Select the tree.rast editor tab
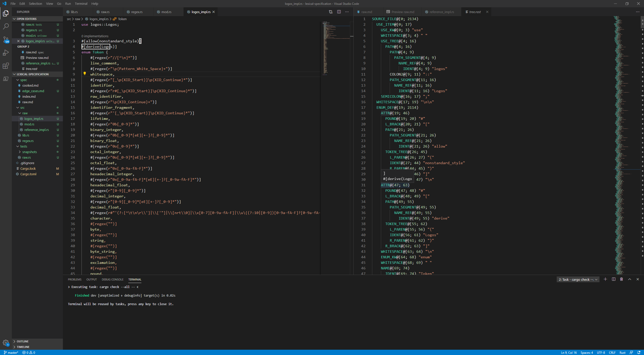This screenshot has height=355, width=644. point(475,12)
